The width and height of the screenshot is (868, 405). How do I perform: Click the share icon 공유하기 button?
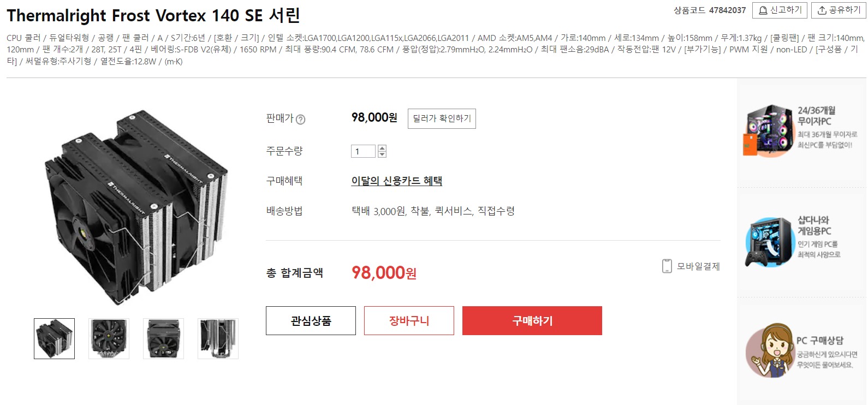click(x=822, y=10)
